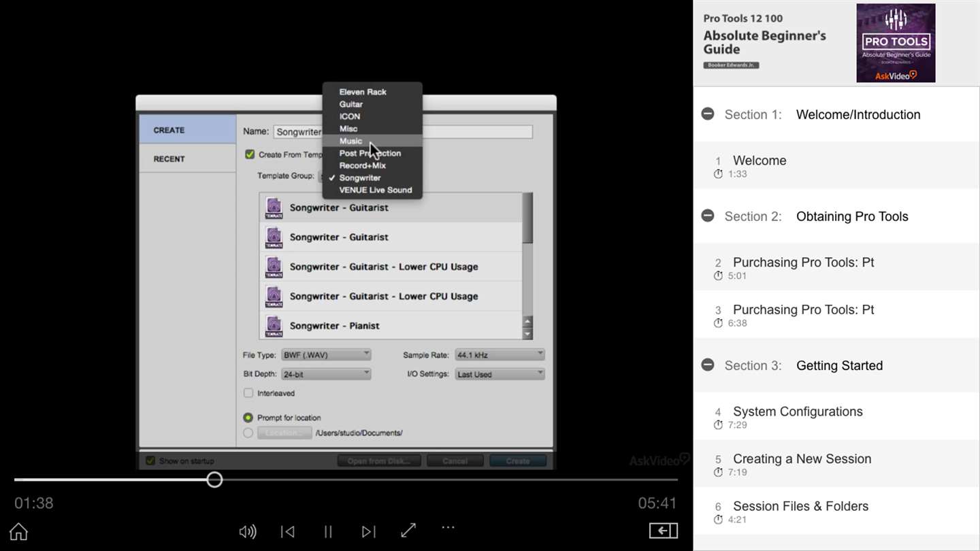
Task: Collapse Section 1 Welcome/Introduction
Action: point(708,114)
